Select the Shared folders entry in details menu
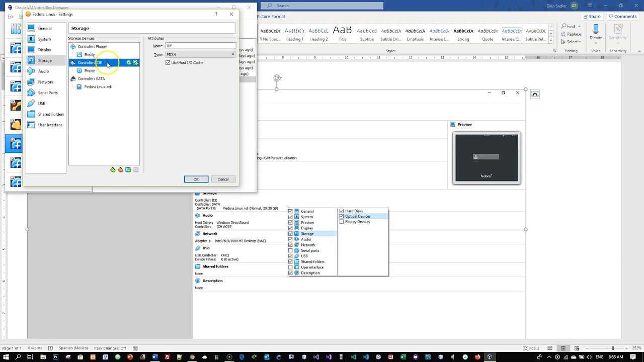This screenshot has width=644, height=362. point(312,261)
